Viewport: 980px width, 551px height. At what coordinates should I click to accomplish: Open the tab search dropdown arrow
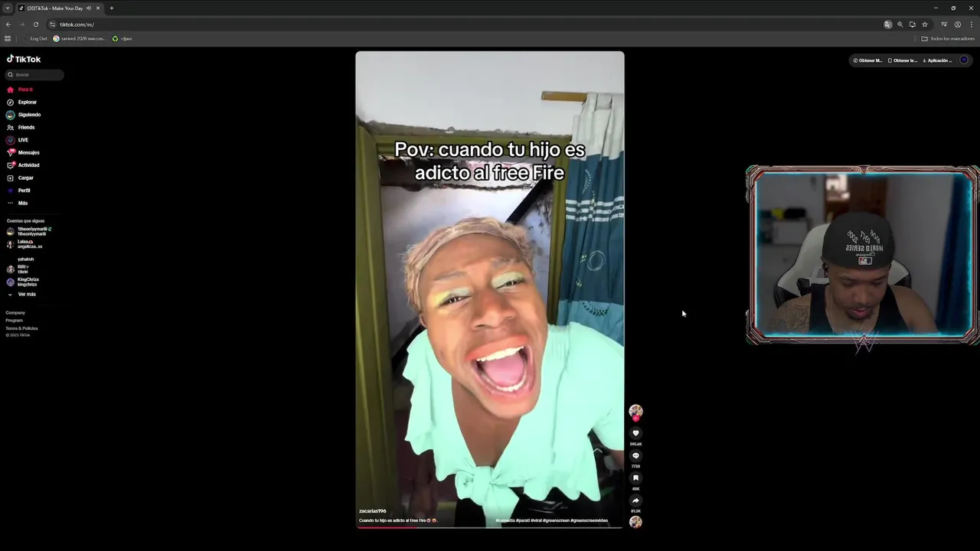pyautogui.click(x=8, y=8)
